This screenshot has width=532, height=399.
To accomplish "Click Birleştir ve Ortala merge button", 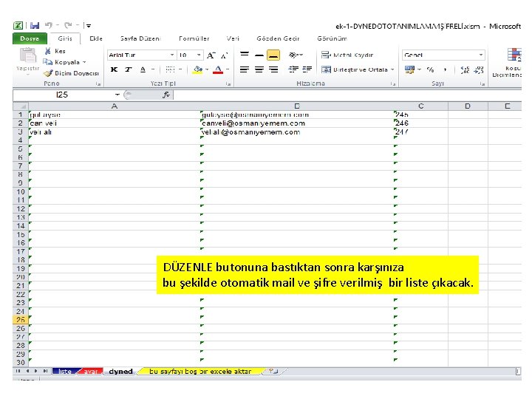I will [x=355, y=69].
